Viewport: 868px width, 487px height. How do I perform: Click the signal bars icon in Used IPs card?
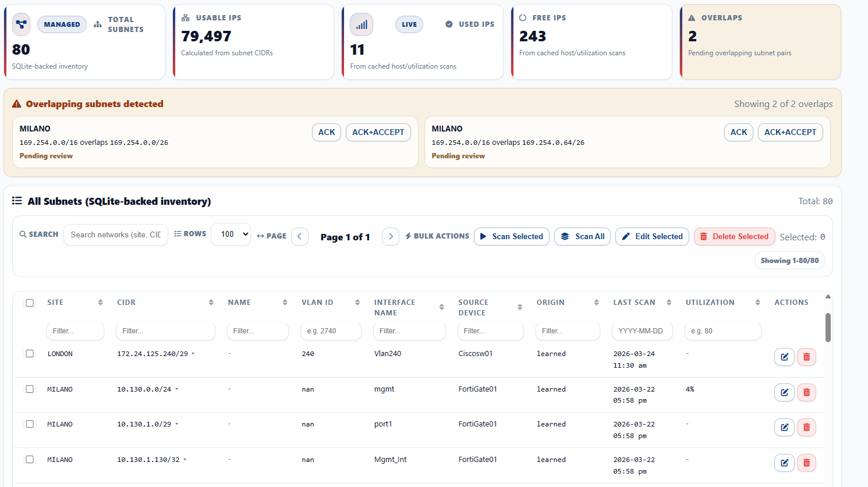(x=362, y=24)
